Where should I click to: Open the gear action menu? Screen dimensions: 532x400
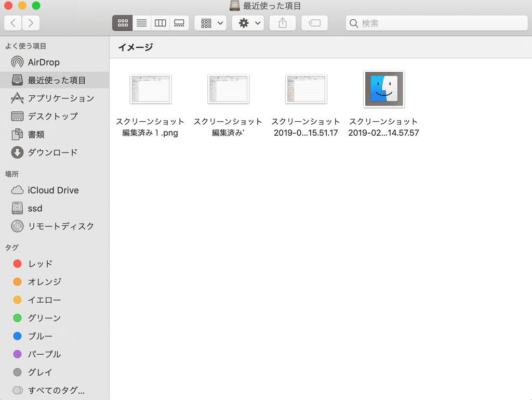pos(248,23)
